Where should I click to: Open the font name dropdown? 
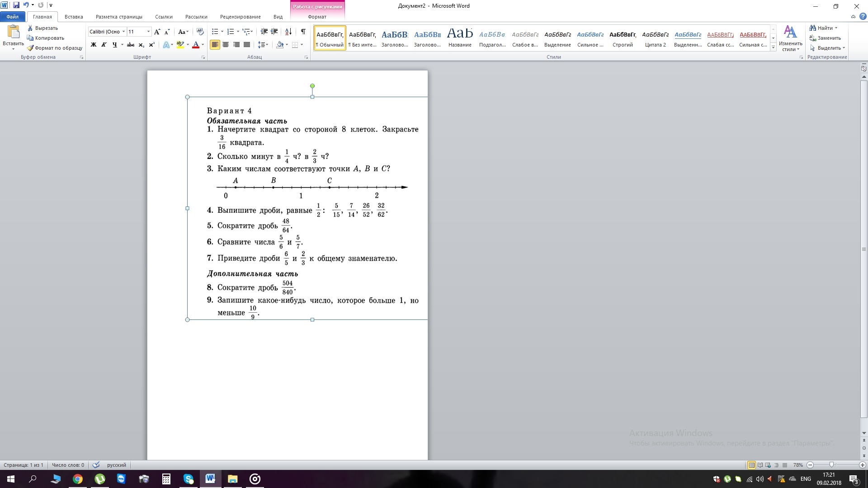point(123,32)
